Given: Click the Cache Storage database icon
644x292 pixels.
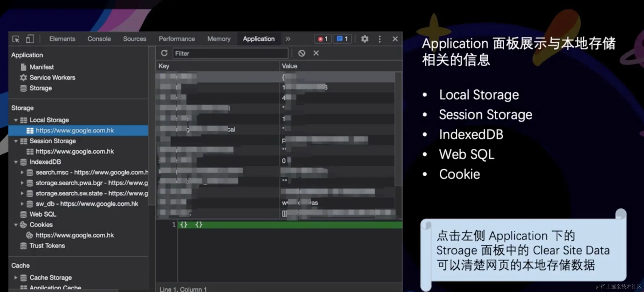Looking at the screenshot, I should (23, 278).
